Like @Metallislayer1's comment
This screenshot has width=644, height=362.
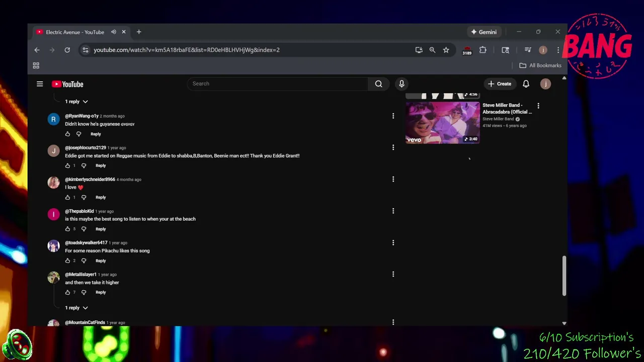coord(67,292)
